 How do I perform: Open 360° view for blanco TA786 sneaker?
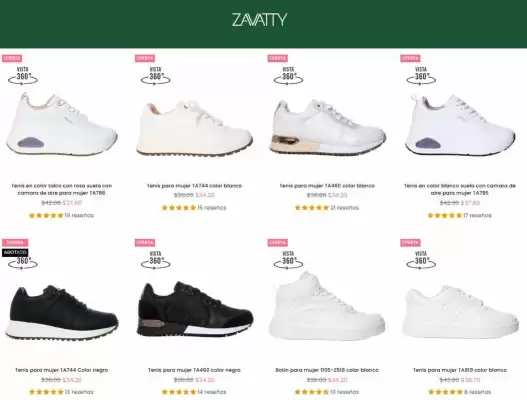[421, 76]
